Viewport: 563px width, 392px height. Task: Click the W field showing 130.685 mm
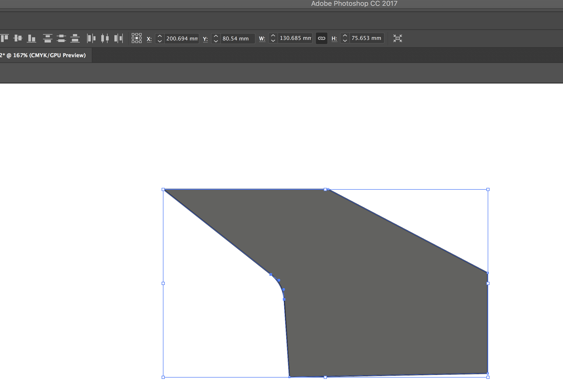tap(295, 38)
